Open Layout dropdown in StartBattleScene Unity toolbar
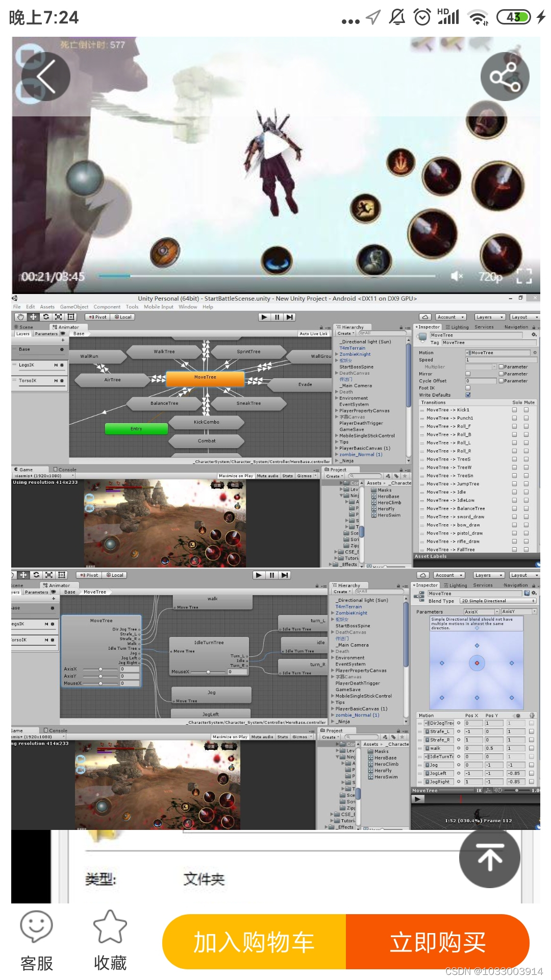 click(524, 317)
